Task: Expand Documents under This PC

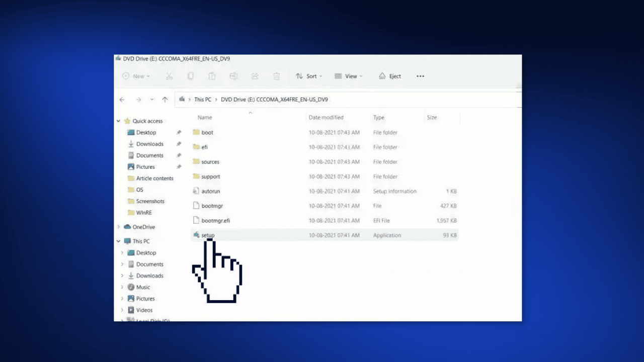Action: [122, 264]
